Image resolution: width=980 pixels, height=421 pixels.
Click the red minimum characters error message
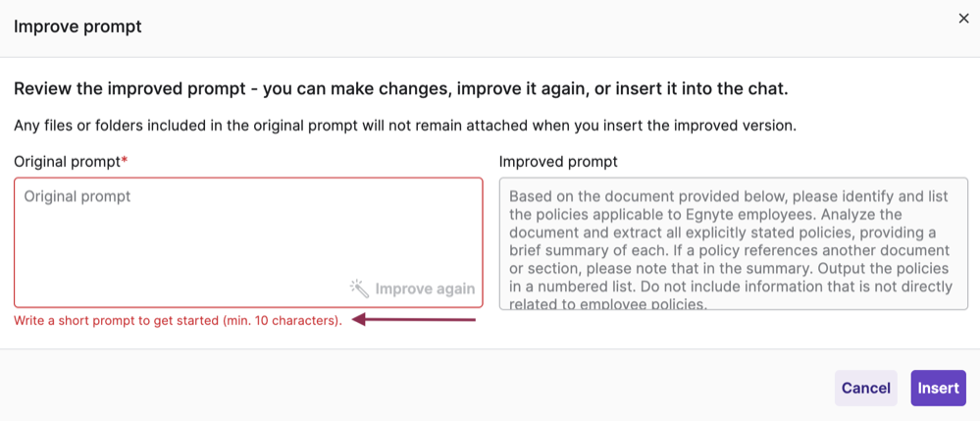click(179, 322)
